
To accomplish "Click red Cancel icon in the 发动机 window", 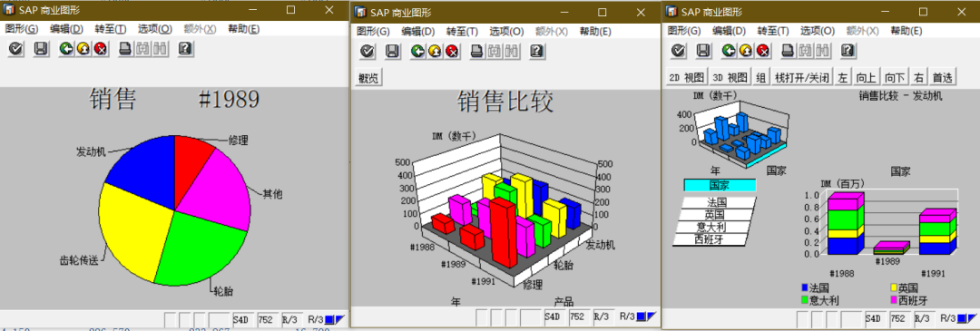I will click(762, 51).
